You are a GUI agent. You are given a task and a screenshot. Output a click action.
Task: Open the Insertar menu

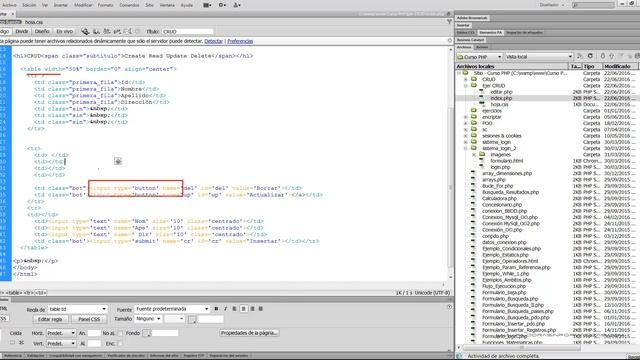61,5
